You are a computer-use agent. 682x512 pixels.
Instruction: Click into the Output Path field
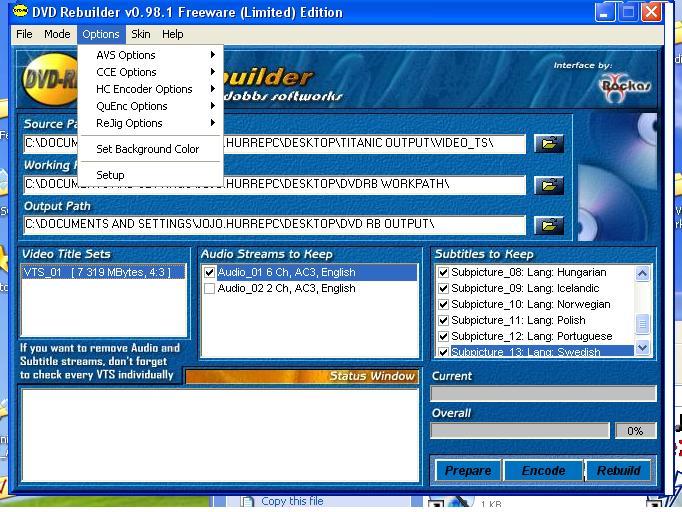[x=274, y=225]
